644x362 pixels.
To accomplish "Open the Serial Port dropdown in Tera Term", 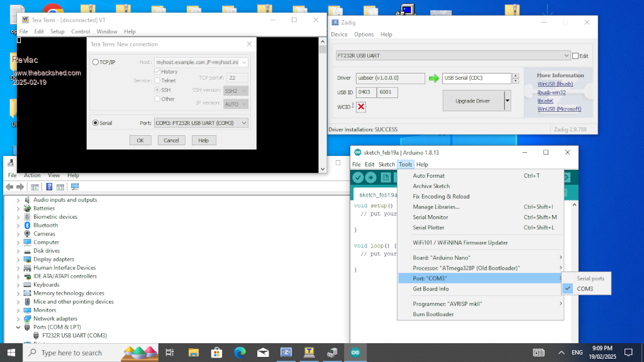I will click(x=244, y=123).
